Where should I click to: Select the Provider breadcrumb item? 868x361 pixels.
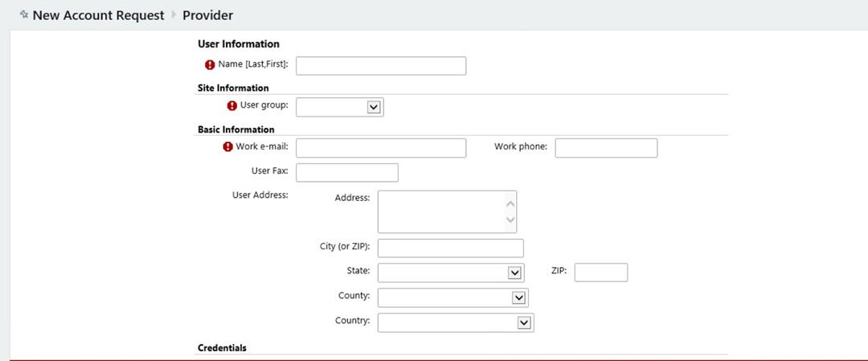207,15
